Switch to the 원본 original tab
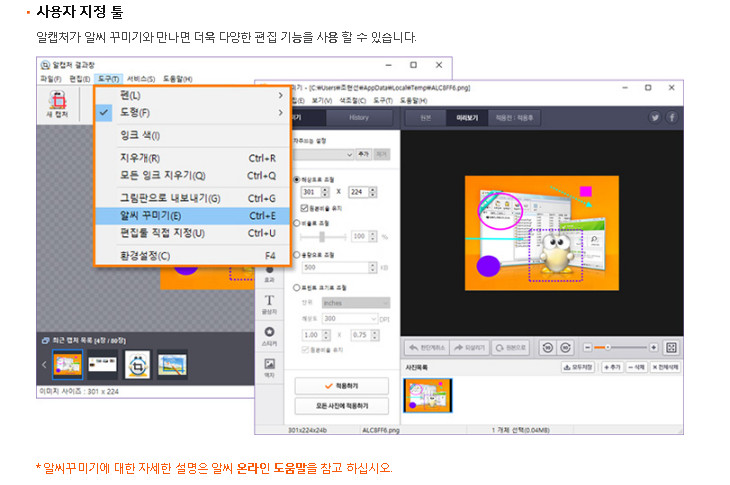The width and height of the screenshot is (730, 485). click(426, 118)
